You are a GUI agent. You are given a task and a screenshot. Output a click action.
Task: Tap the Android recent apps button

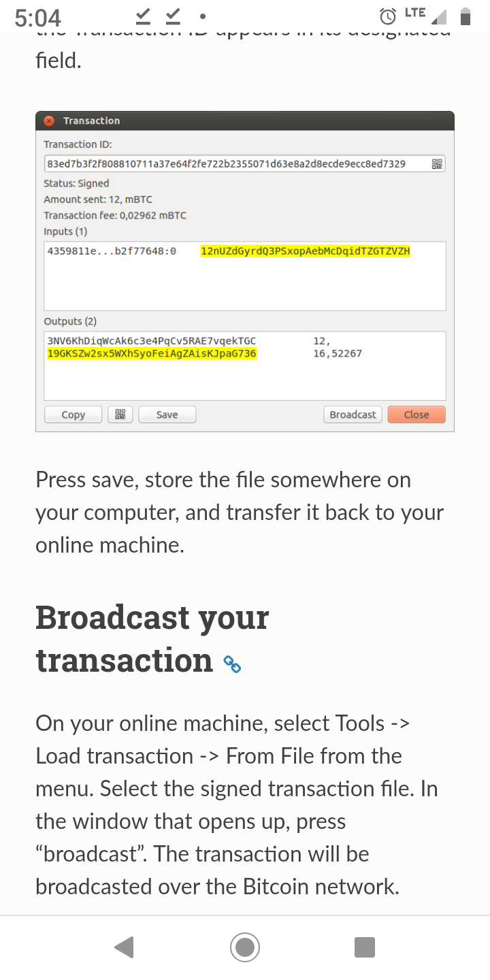[365, 947]
